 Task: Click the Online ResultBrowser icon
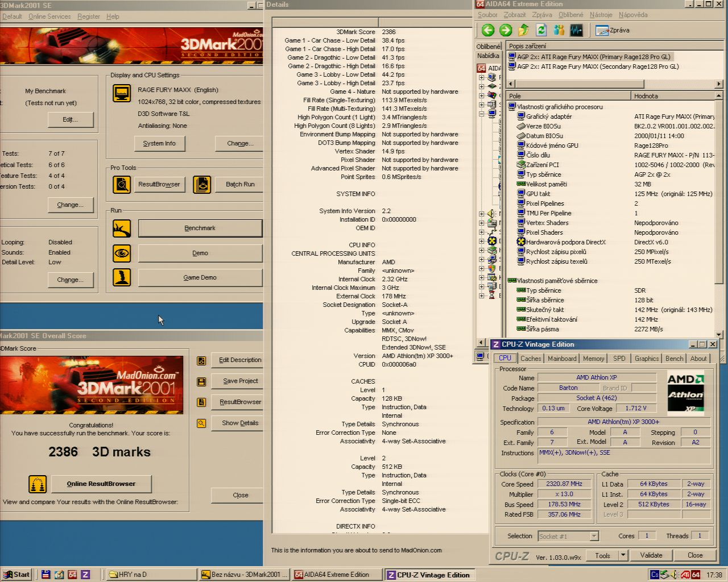38,484
